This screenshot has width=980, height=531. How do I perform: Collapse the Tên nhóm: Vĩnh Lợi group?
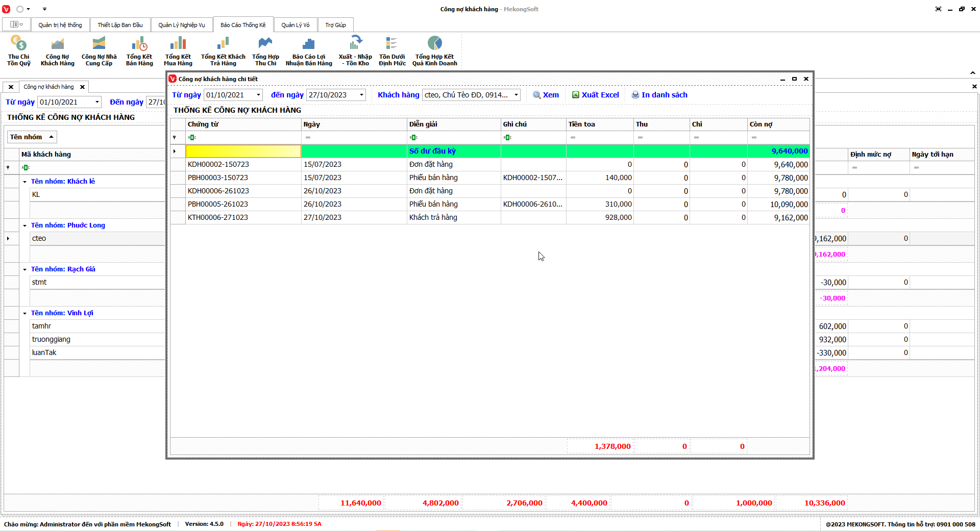click(24, 313)
